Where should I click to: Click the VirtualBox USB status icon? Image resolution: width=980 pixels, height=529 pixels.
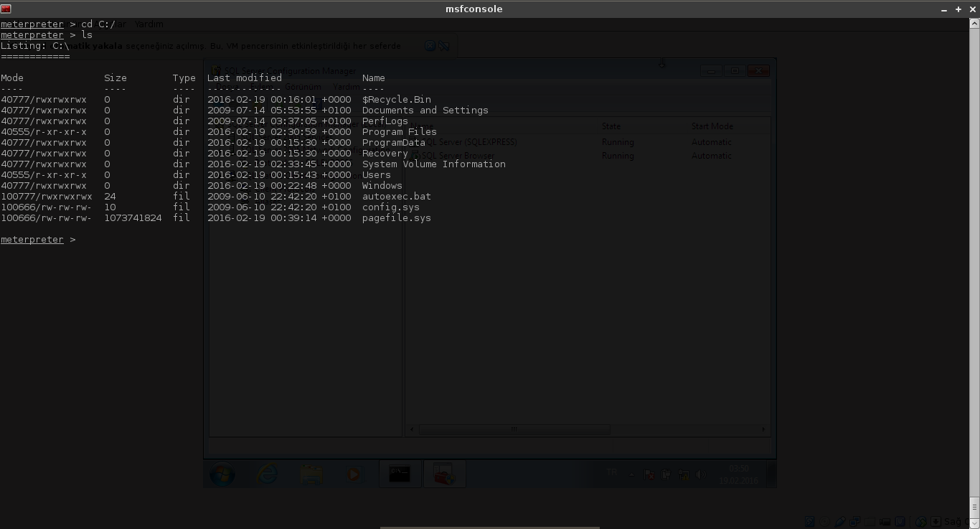(839, 522)
